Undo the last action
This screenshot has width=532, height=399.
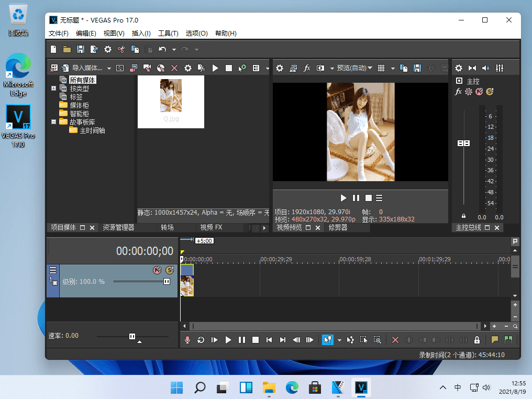pos(162,50)
